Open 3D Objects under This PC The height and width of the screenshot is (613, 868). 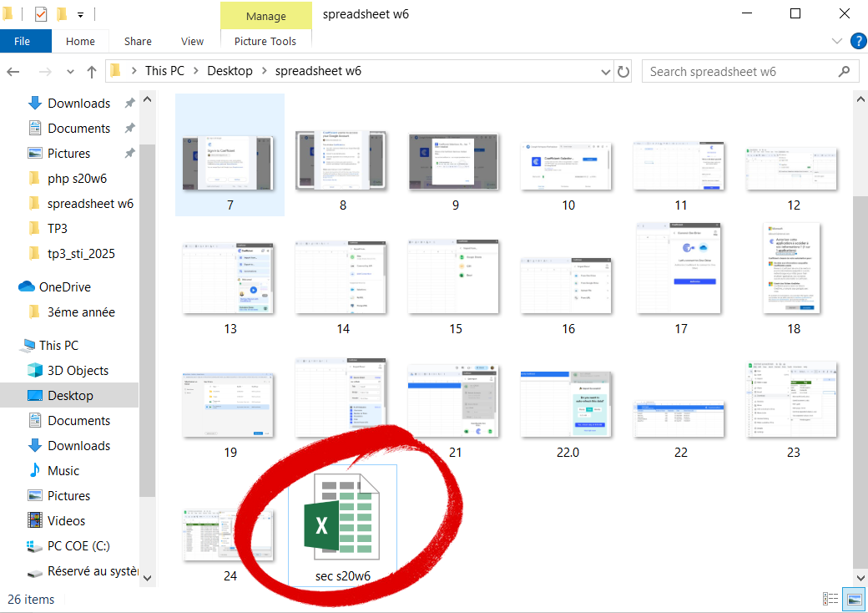pyautogui.click(x=78, y=371)
